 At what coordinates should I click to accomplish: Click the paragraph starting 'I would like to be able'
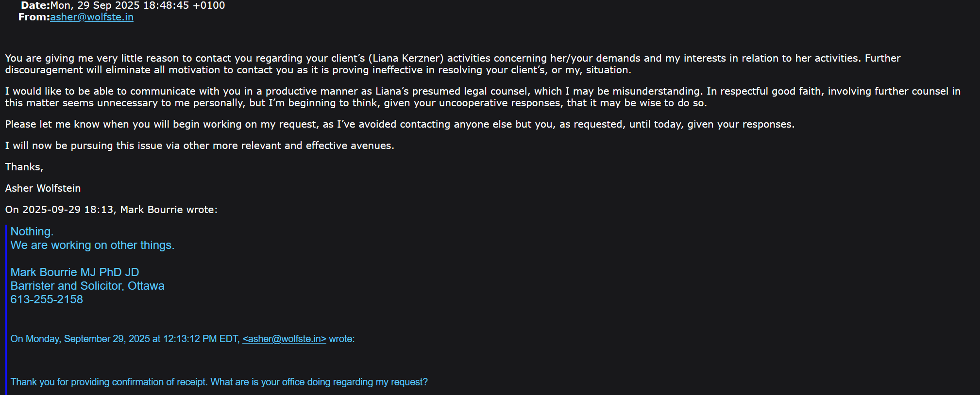pyautogui.click(x=483, y=97)
